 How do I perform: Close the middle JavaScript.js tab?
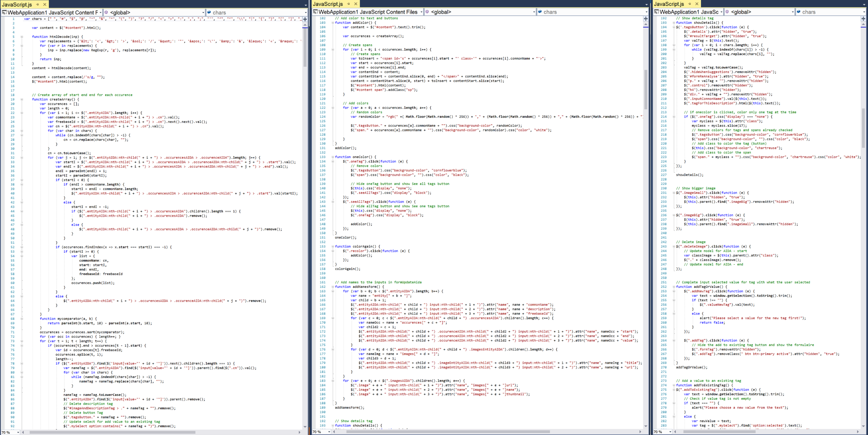(x=355, y=4)
